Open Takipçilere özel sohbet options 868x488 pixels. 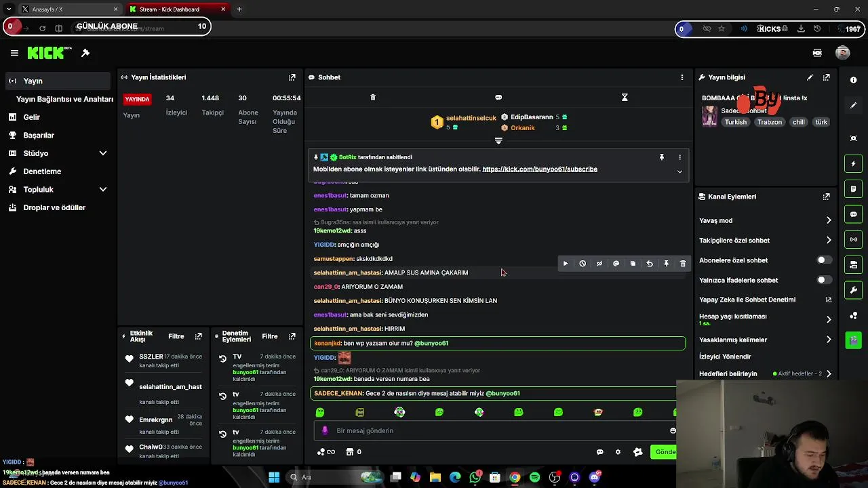[765, 240]
